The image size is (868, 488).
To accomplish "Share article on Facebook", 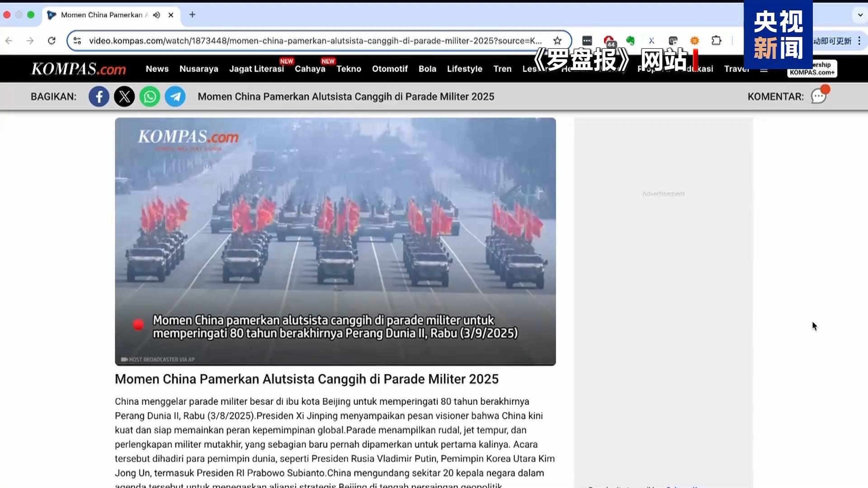I will [99, 96].
